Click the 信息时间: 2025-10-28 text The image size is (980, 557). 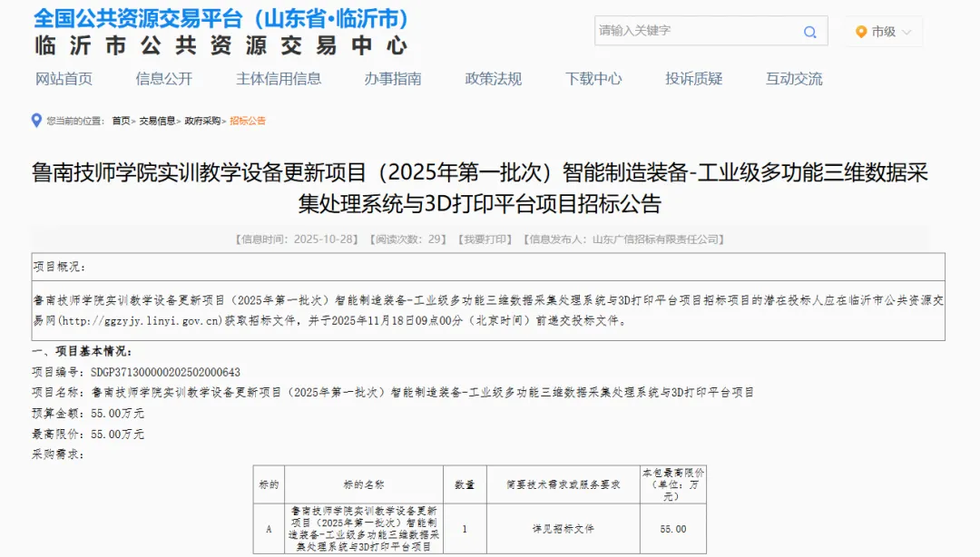297,239
